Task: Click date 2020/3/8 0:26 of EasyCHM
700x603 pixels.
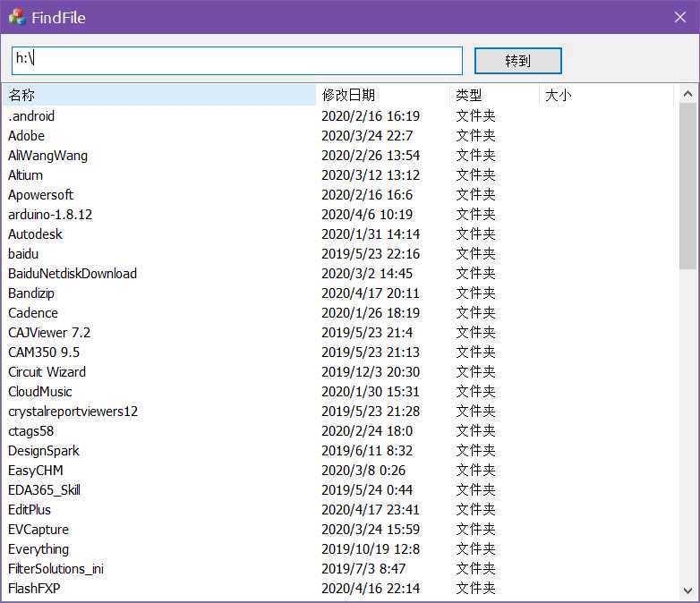Action: pos(363,470)
